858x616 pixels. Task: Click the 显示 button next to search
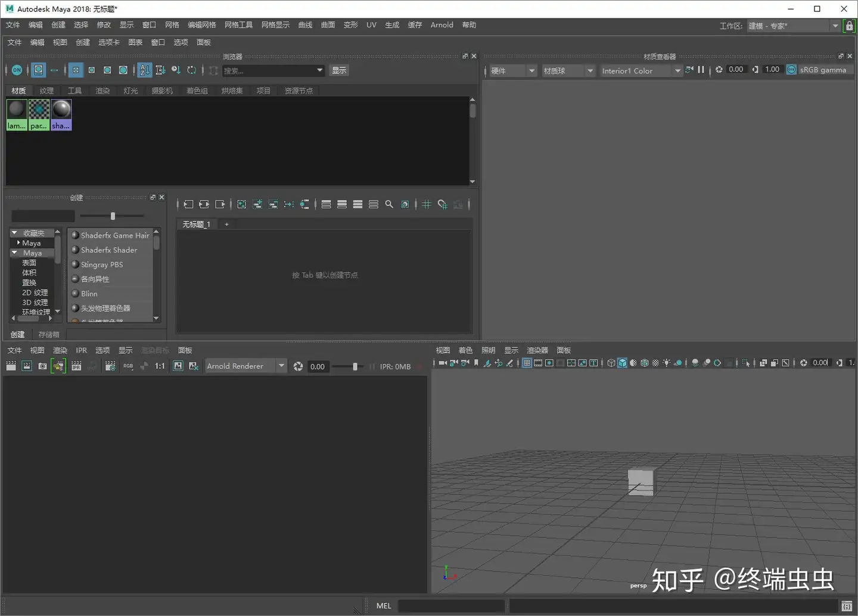coord(339,70)
